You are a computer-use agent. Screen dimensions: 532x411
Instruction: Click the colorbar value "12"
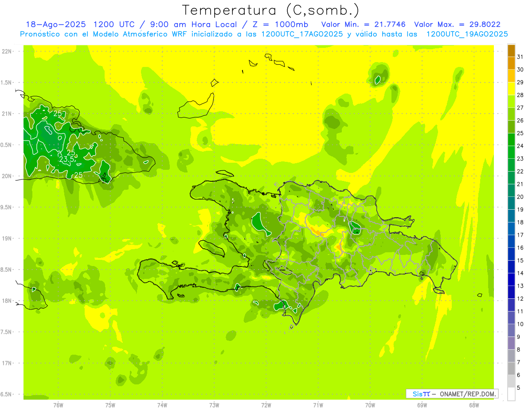click(520, 298)
